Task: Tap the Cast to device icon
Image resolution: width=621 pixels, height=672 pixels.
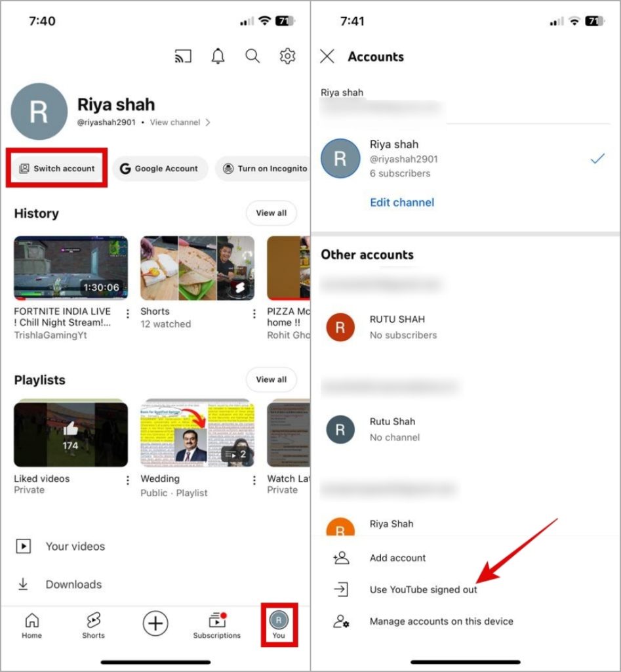Action: (x=183, y=56)
